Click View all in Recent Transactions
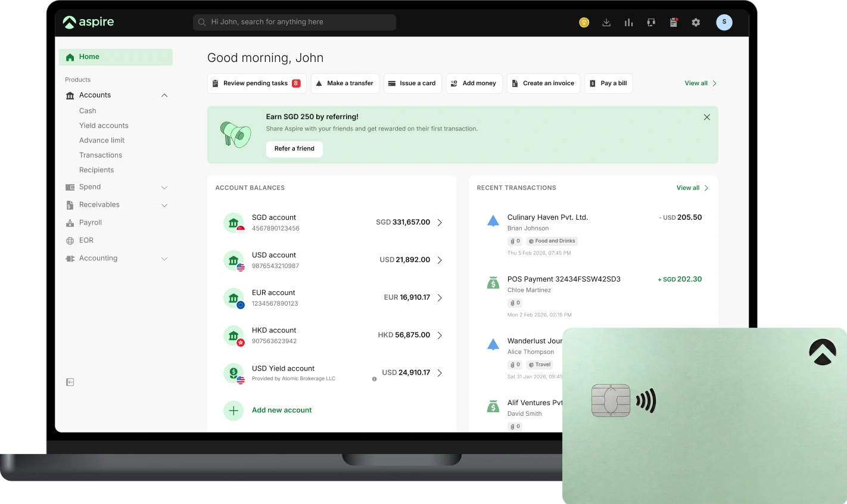 (692, 188)
